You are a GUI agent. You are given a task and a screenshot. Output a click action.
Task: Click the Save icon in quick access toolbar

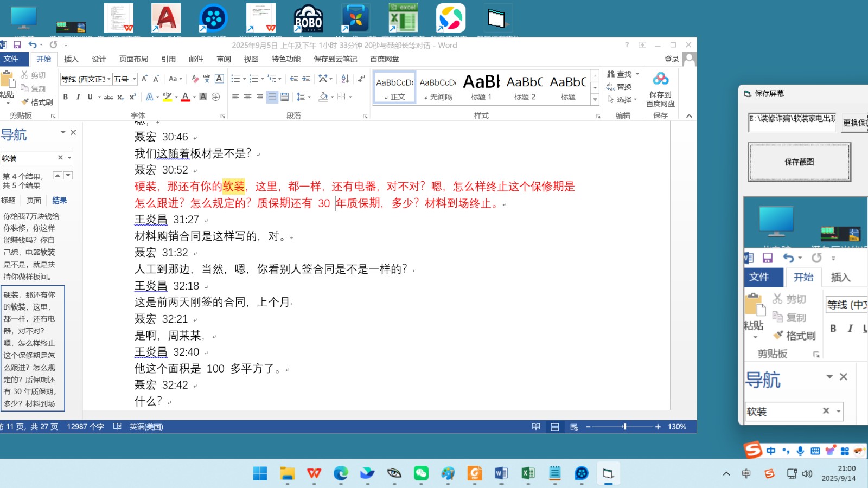17,45
